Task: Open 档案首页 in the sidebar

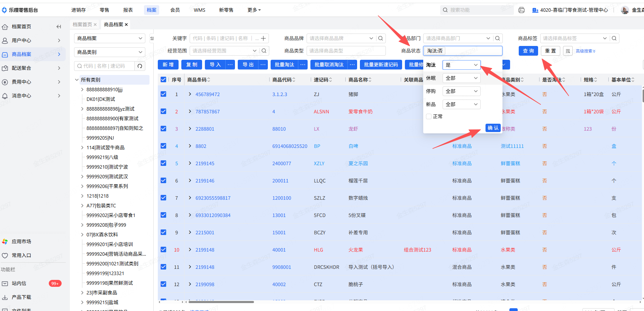Action: (x=21, y=27)
